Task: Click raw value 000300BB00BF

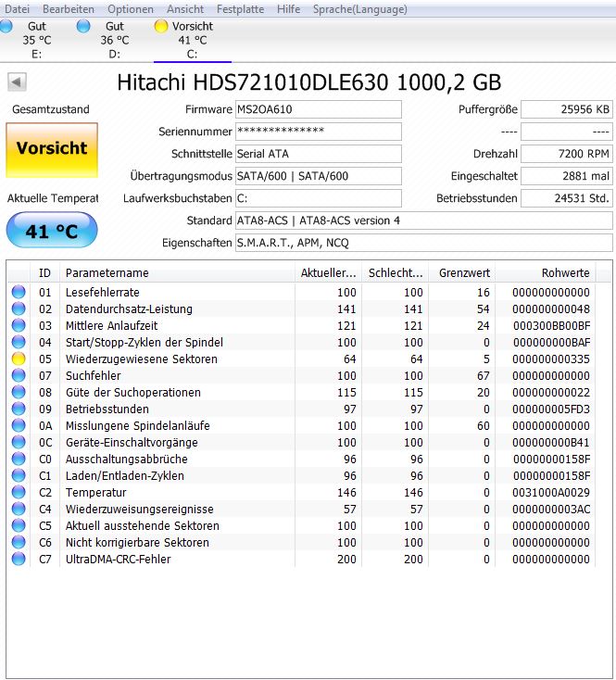Action: click(551, 326)
